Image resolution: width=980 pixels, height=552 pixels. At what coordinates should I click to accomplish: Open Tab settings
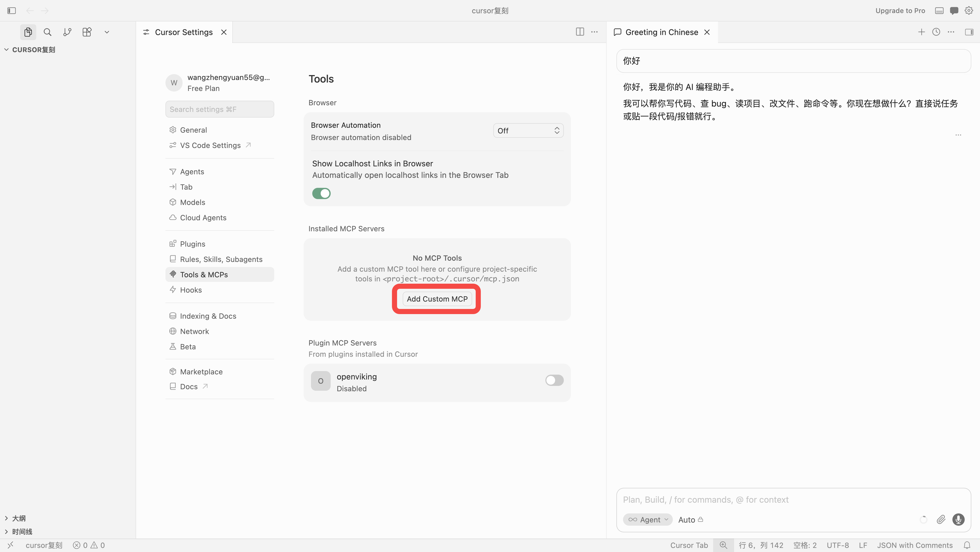click(x=220, y=187)
